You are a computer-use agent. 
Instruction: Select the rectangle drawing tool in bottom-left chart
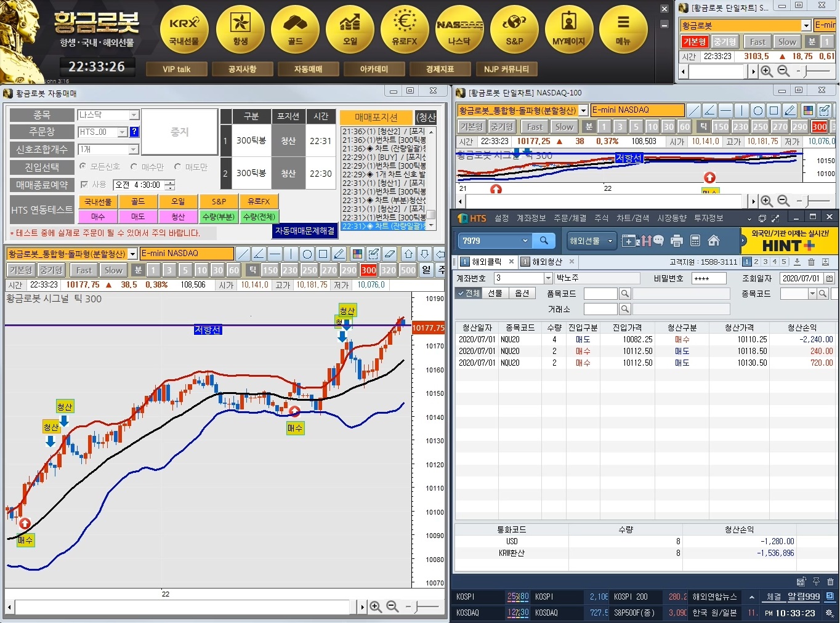point(323,254)
